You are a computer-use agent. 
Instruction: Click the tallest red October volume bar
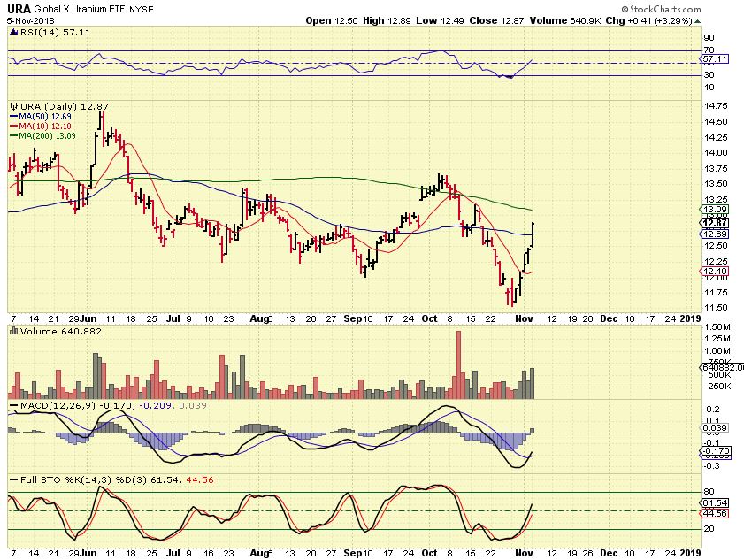458,365
